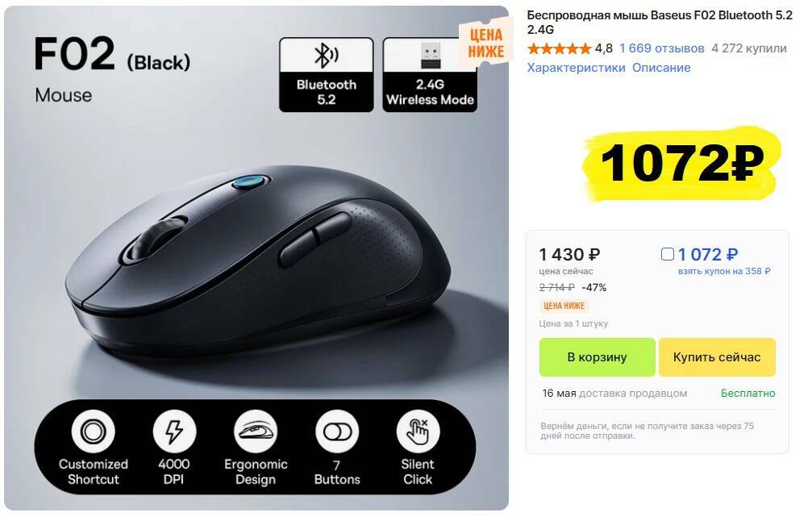
Task: Click the ЦЕНА НИЖЕ sticker on image
Action: (x=485, y=44)
